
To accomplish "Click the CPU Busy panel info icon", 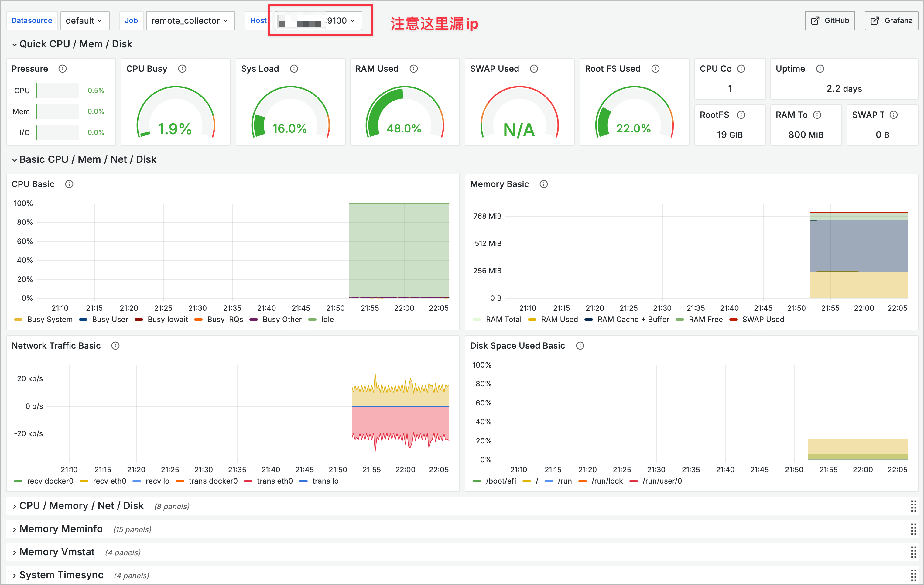I will (182, 69).
